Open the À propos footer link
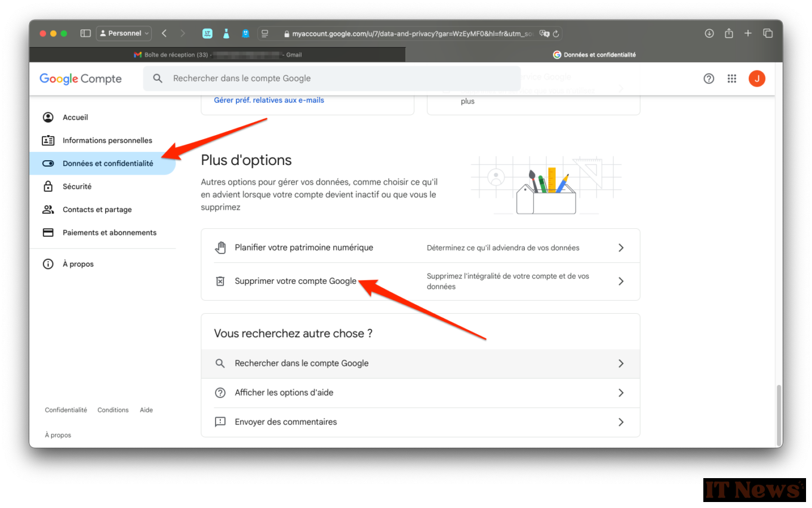 [x=58, y=435]
